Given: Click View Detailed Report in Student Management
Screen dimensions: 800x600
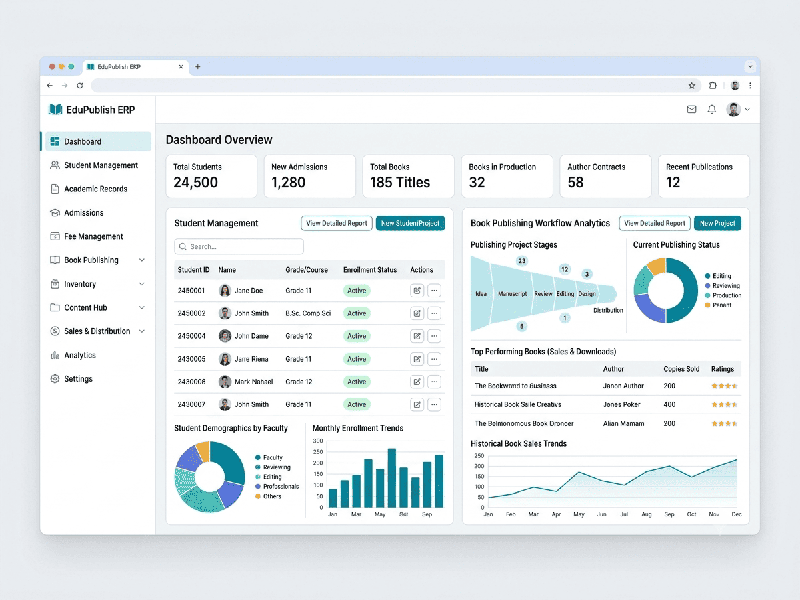Looking at the screenshot, I should coord(337,223).
